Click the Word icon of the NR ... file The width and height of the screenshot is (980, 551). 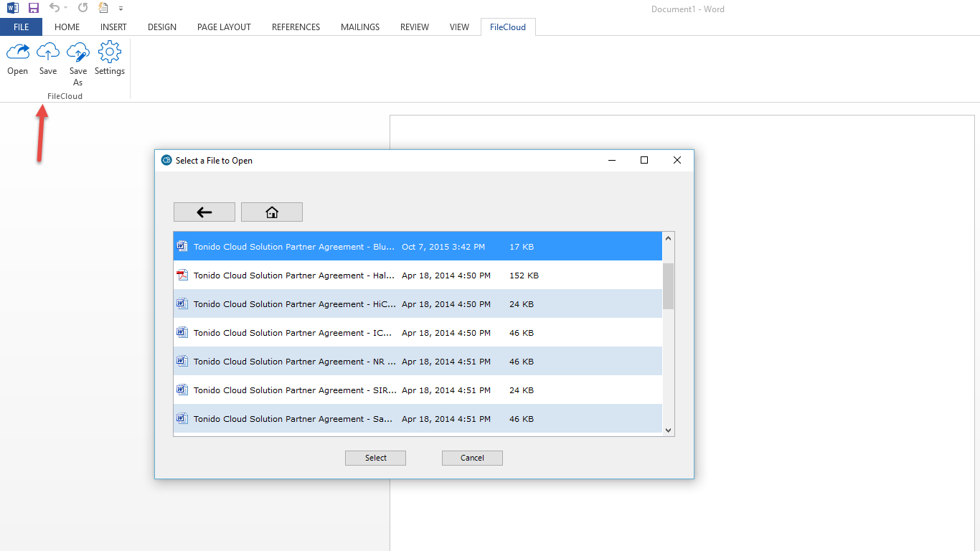182,361
